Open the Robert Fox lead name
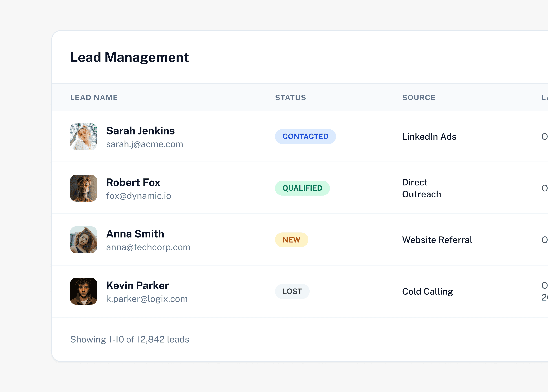Screen dimensions: 548x392 pos(133,182)
